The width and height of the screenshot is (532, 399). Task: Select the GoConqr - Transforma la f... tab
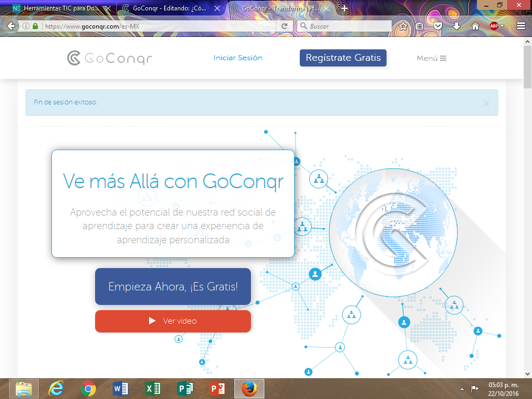(x=280, y=8)
